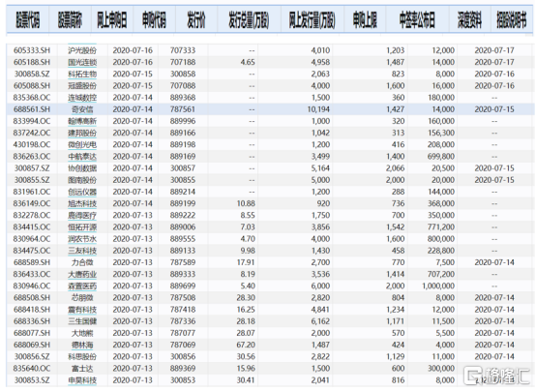
Task: Click the 发行总量(万股) column header
Action: pos(249,20)
